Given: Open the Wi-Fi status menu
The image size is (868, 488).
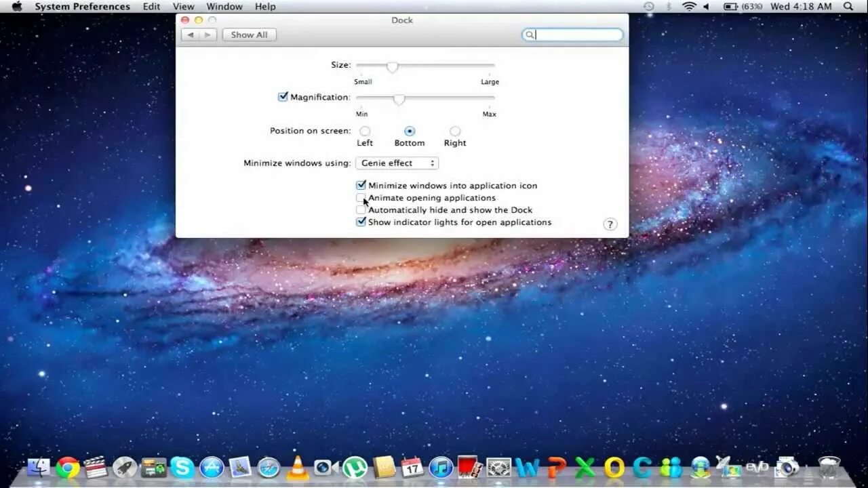Looking at the screenshot, I should pos(689,6).
